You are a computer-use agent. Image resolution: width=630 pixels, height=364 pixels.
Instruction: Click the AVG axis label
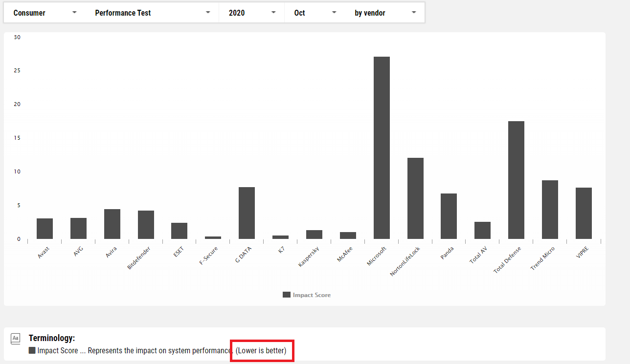pyautogui.click(x=78, y=251)
